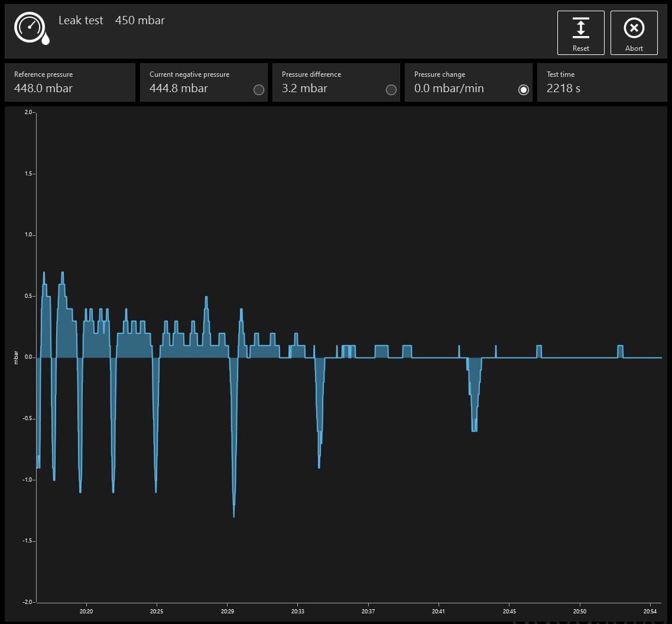The height and width of the screenshot is (624, 672).
Task: Click the Reference pressure 448.0 mbar value
Action: tap(43, 89)
